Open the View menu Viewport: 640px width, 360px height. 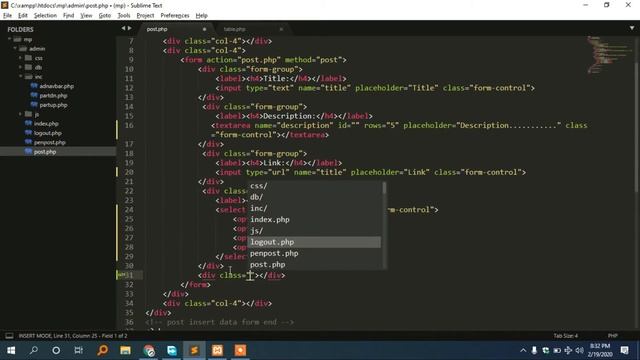click(86, 16)
